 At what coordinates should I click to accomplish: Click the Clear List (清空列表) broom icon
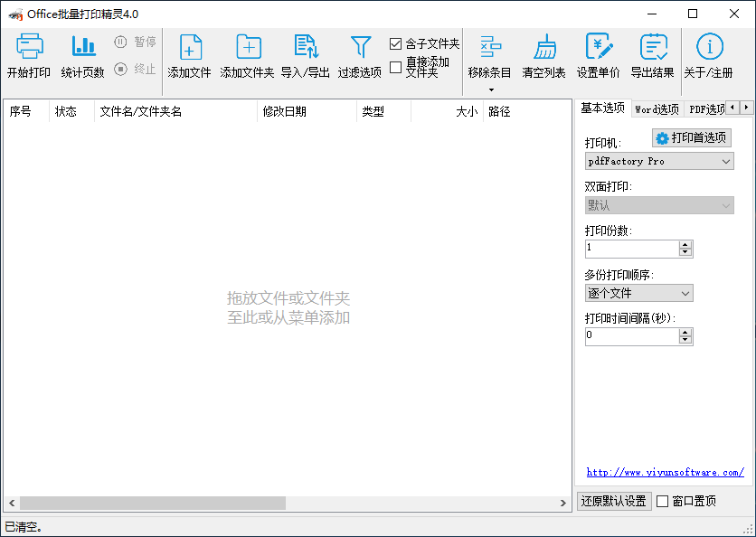click(544, 47)
